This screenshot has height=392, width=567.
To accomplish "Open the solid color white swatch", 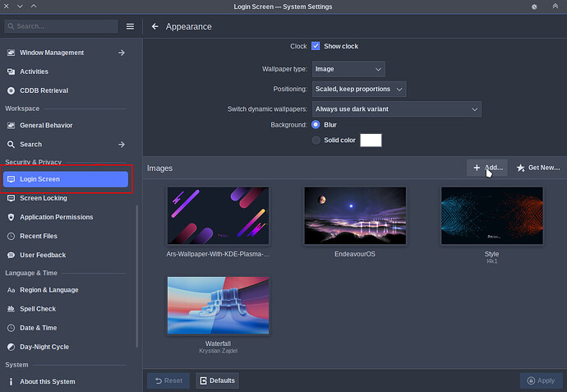I will pos(371,140).
